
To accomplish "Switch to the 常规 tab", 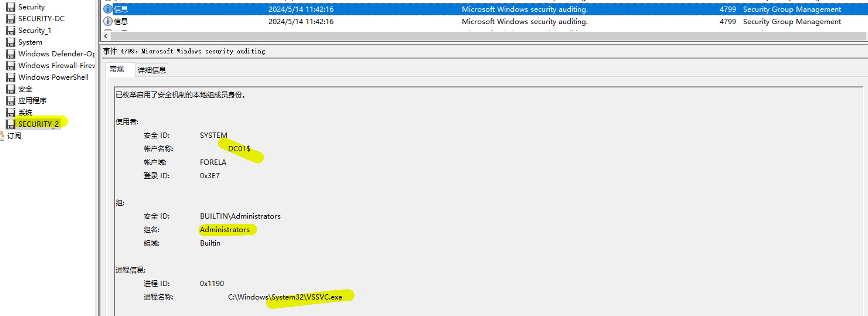I will tap(117, 69).
